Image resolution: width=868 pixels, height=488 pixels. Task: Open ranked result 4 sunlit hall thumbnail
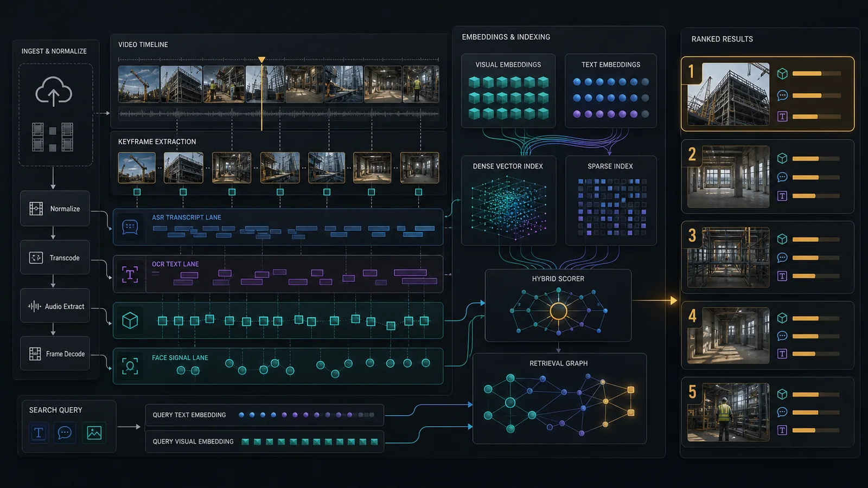pos(728,336)
